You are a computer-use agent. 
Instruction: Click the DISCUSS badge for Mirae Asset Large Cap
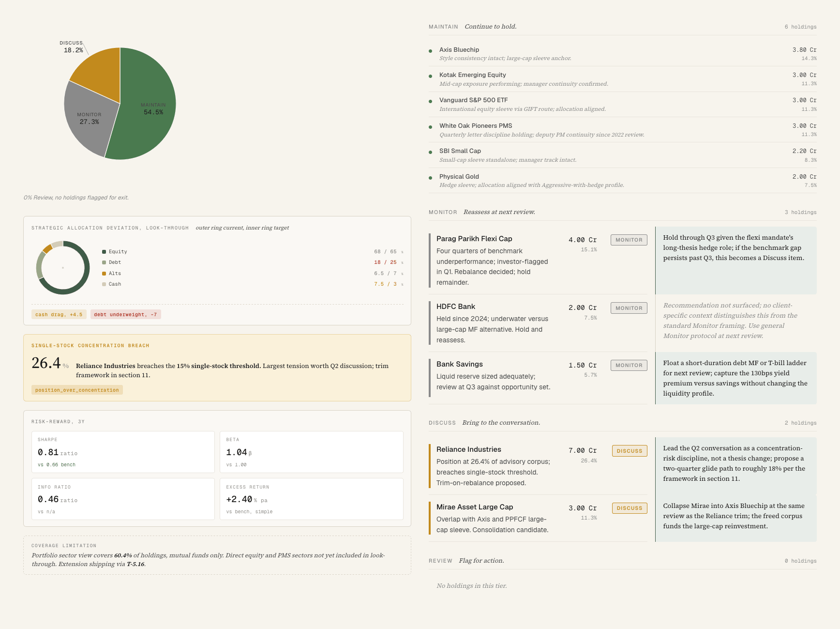[629, 508]
